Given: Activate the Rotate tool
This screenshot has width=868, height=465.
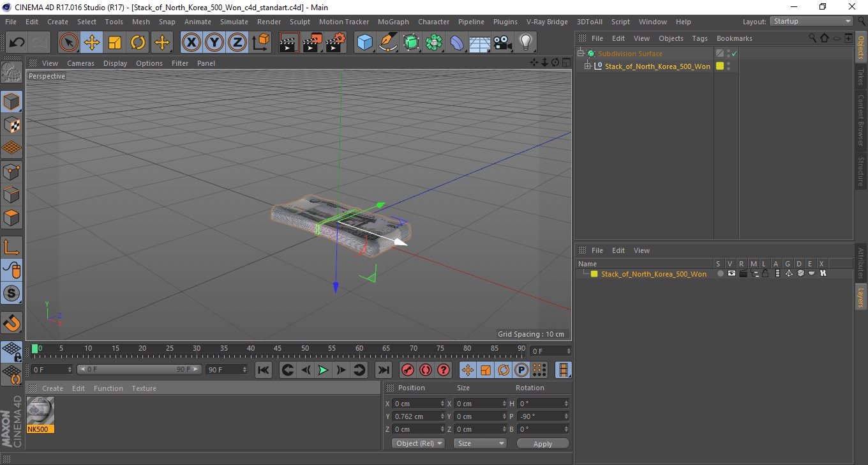Looking at the screenshot, I should pyautogui.click(x=138, y=43).
